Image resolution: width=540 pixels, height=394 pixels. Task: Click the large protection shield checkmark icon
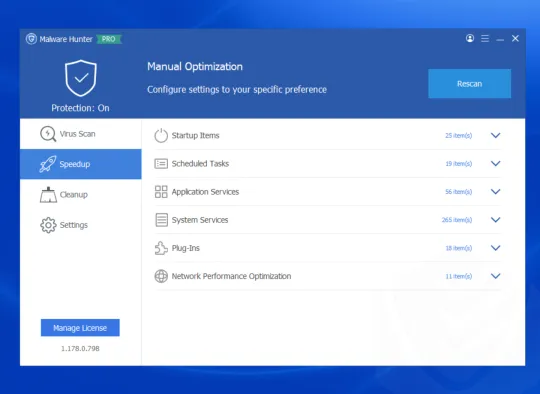point(81,78)
